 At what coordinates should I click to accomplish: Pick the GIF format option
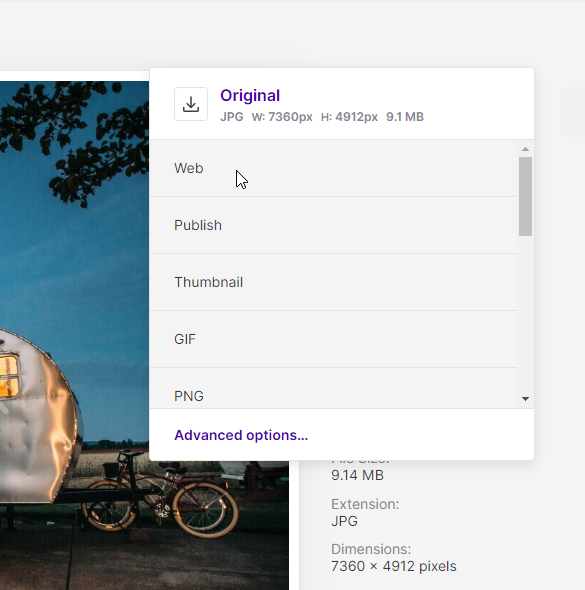pyautogui.click(x=333, y=339)
